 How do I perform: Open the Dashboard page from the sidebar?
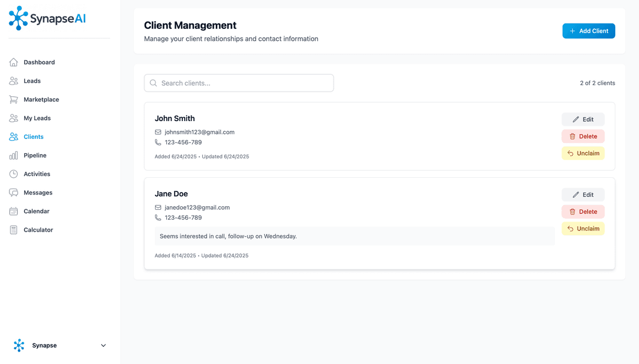pos(39,62)
